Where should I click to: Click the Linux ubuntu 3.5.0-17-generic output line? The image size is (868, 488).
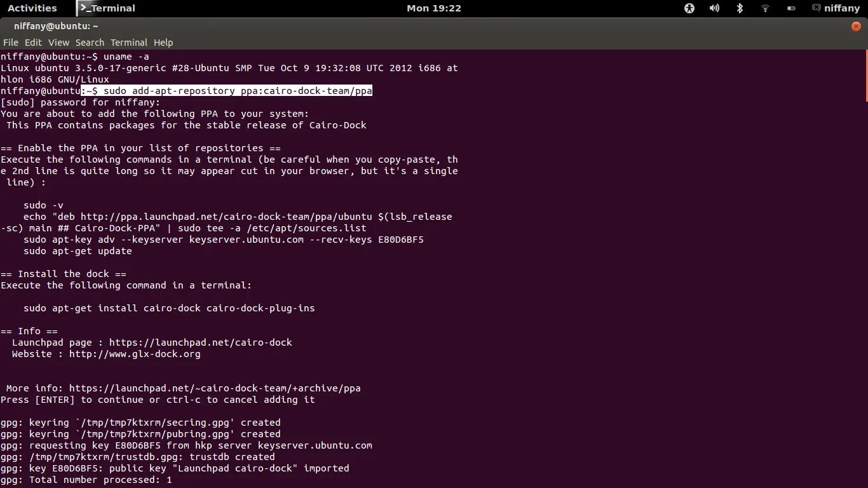coord(229,74)
